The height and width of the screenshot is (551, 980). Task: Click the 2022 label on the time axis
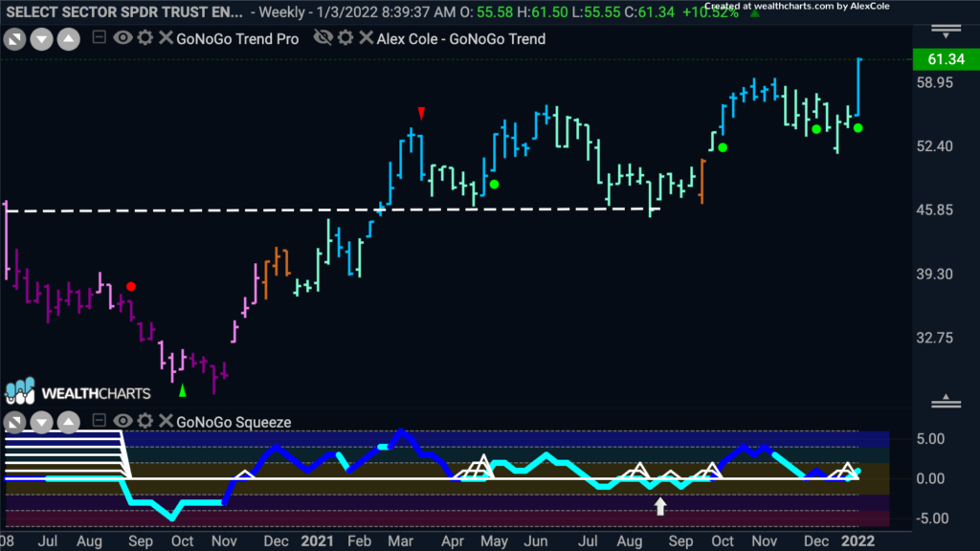(x=858, y=541)
